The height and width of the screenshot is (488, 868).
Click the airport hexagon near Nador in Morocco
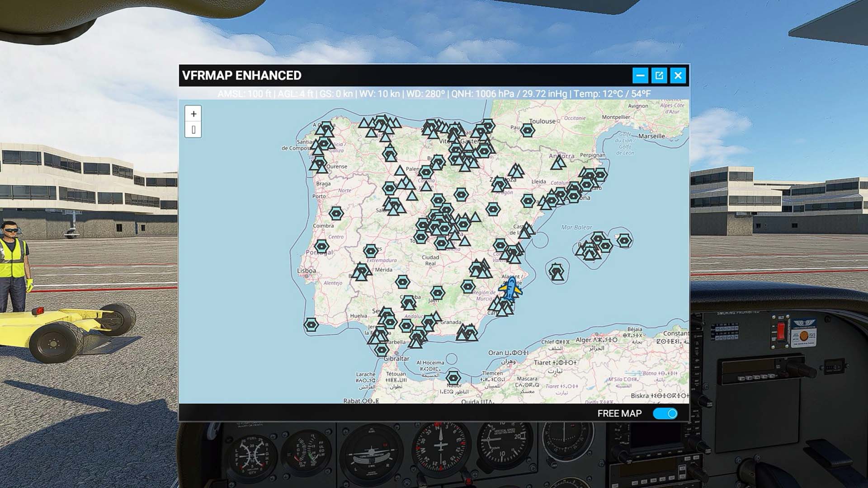(x=453, y=378)
